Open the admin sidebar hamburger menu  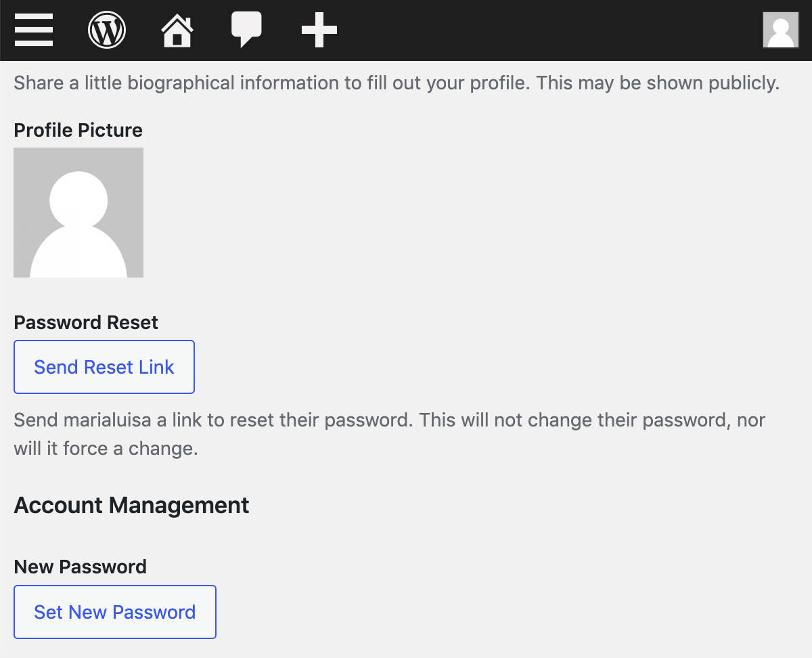(34, 30)
